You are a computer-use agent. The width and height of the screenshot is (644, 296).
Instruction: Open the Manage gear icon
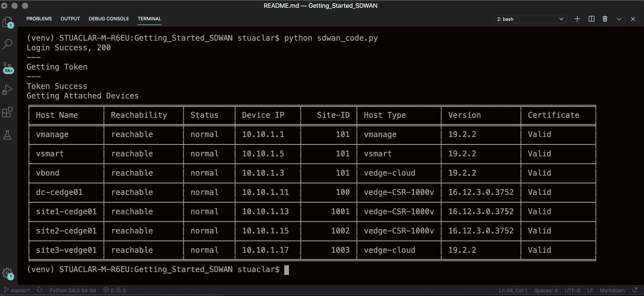point(7,273)
